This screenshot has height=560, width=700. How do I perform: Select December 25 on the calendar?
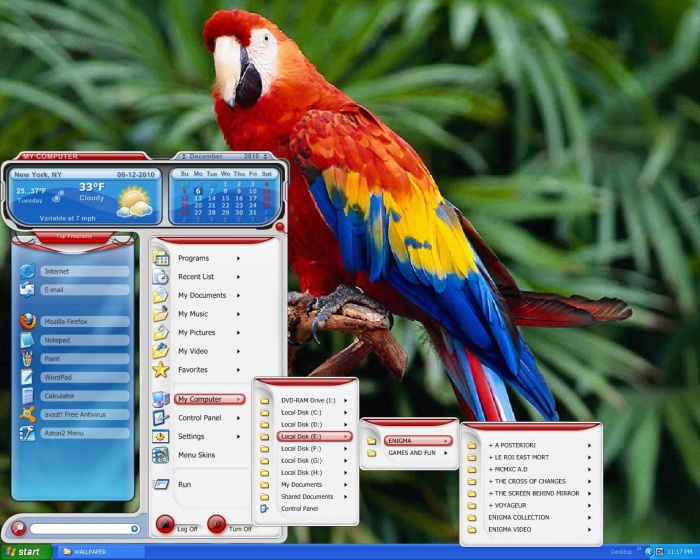pos(267,205)
